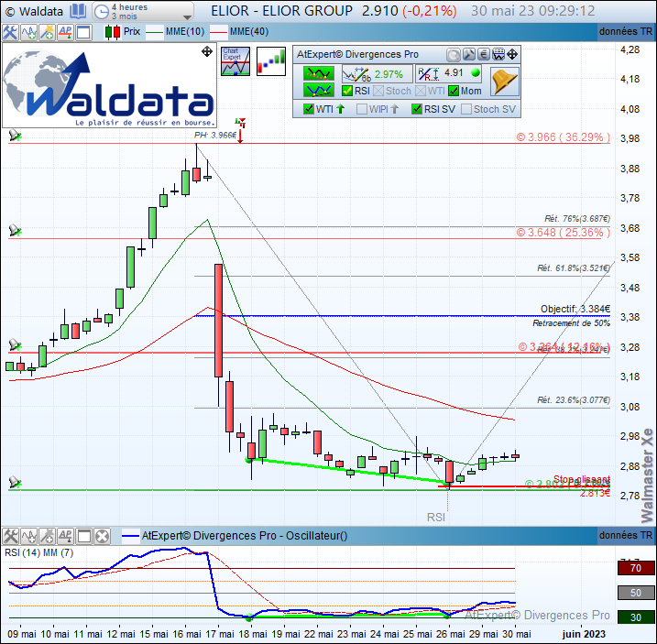Click the golden bell alert icon
Image resolution: width=657 pixels, height=644 pixels.
(505, 82)
